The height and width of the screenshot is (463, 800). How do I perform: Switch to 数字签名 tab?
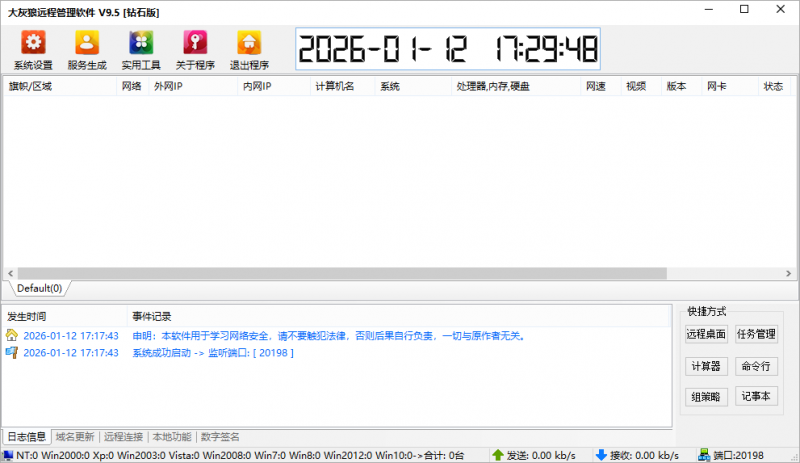click(220, 436)
